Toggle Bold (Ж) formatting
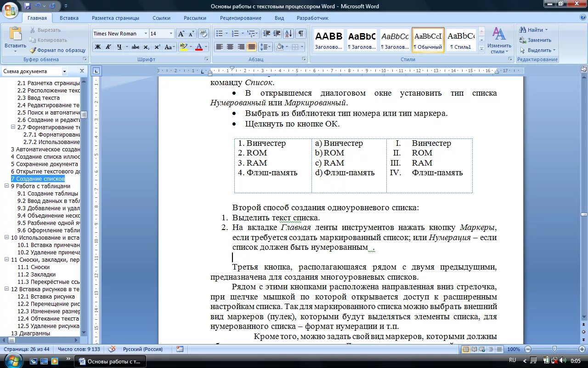This screenshot has width=588, height=368. pos(97,47)
